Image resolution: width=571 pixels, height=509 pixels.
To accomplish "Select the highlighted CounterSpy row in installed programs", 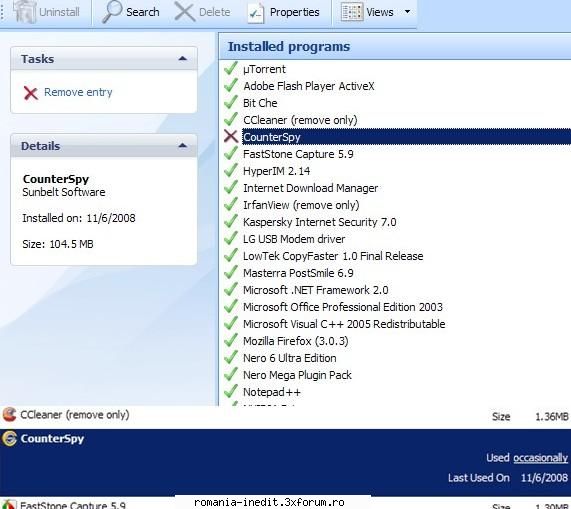I will (x=406, y=137).
